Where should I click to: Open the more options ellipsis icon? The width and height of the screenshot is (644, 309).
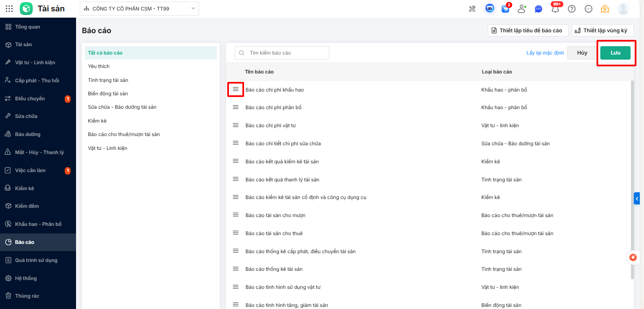pyautogui.click(x=589, y=8)
